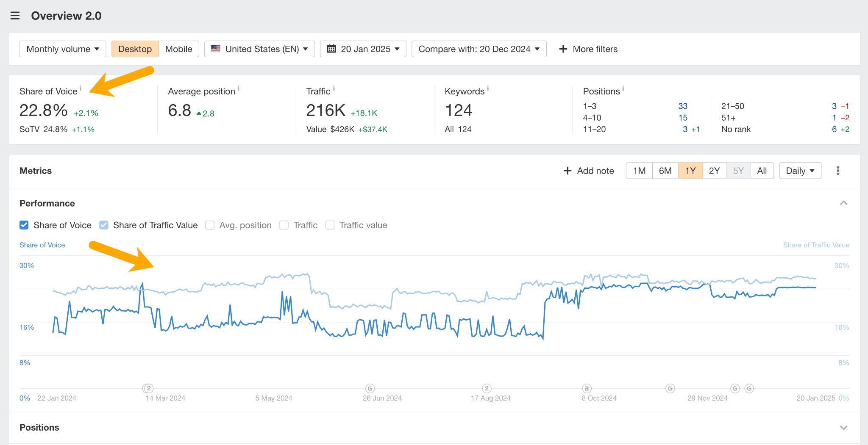This screenshot has height=445, width=868.
Task: Switch to the Mobile tab
Action: pyautogui.click(x=178, y=49)
